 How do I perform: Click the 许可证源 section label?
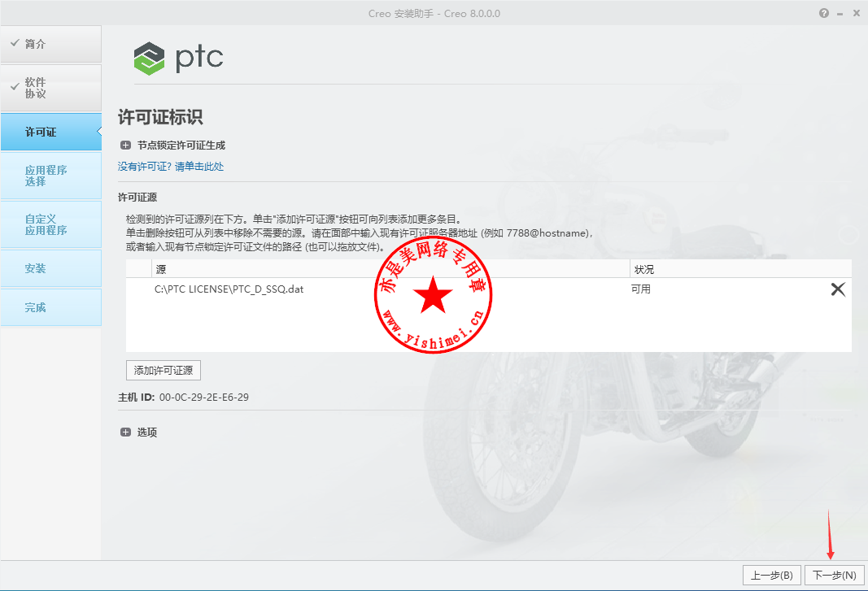click(137, 197)
